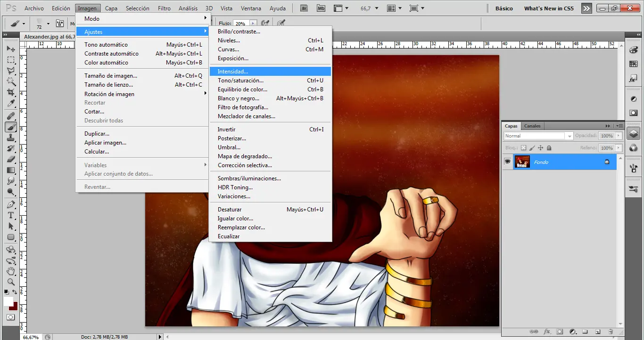Select the Path Selection tool
The image size is (644, 340).
[x=11, y=226]
